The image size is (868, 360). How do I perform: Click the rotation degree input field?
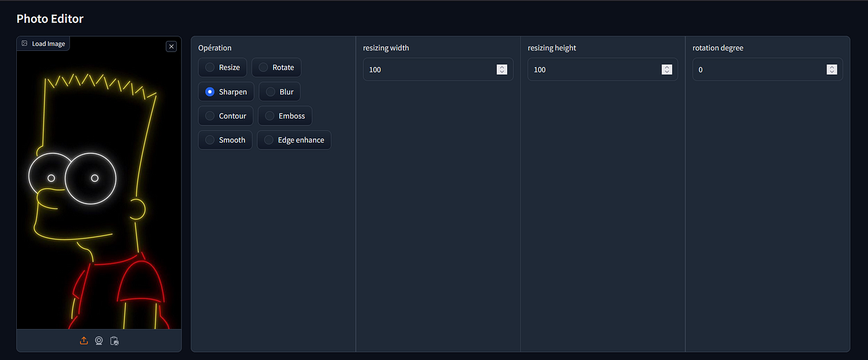[768, 70]
